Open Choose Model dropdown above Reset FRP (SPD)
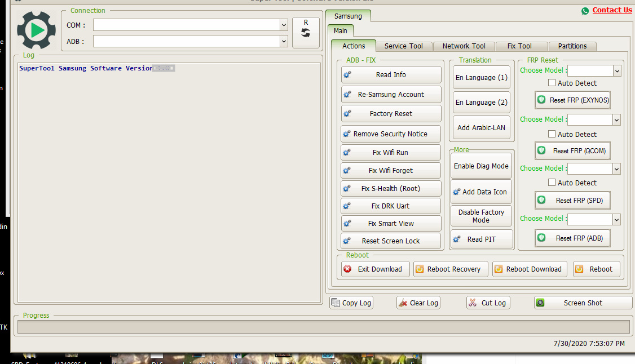The height and width of the screenshot is (364, 635). point(616,168)
